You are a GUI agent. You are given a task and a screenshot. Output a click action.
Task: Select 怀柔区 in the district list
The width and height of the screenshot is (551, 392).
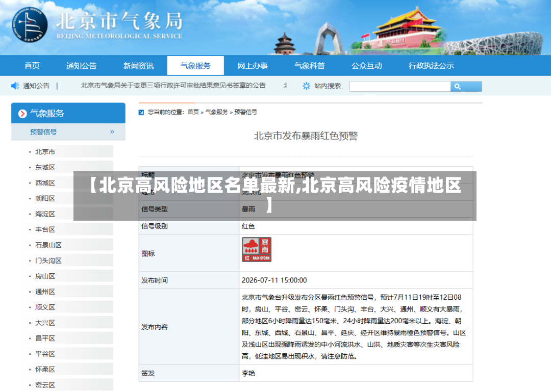[x=45, y=369]
